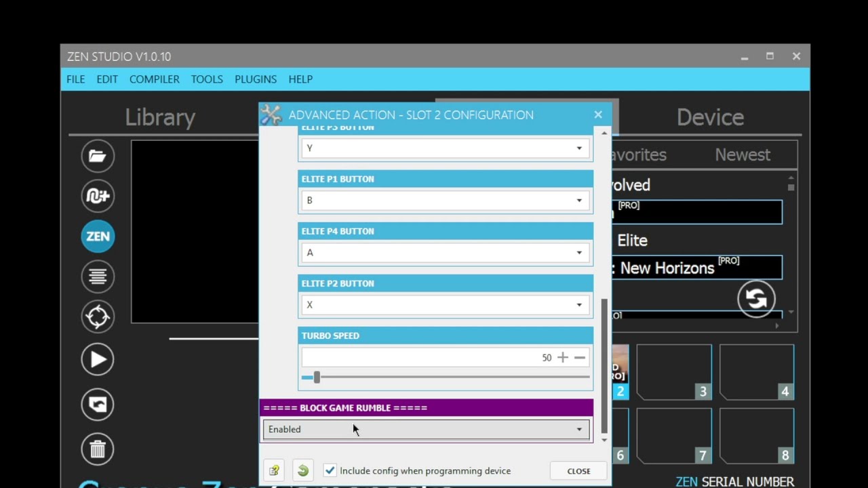Switch to the Device tab

click(710, 117)
